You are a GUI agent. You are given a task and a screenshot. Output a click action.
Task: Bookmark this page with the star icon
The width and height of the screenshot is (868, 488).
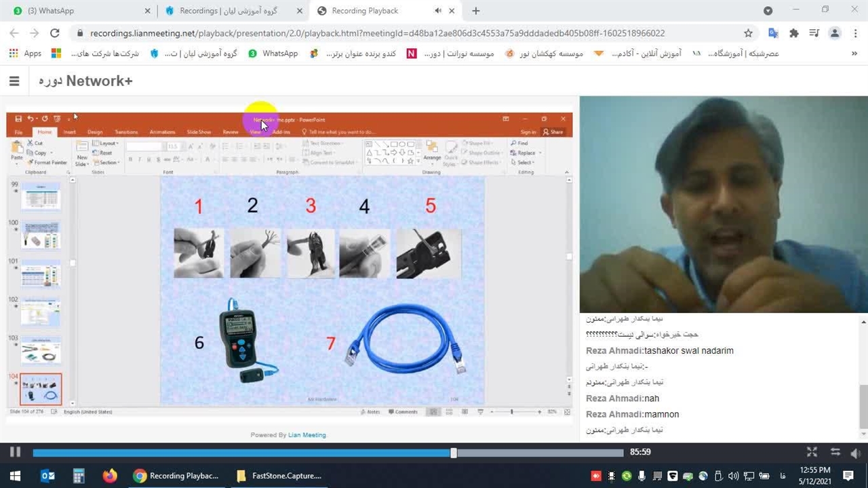click(x=748, y=33)
